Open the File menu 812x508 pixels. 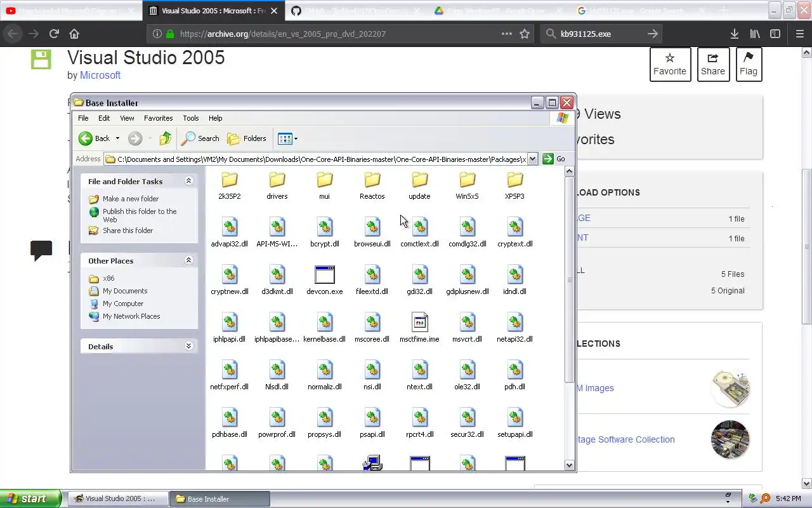[83, 118]
